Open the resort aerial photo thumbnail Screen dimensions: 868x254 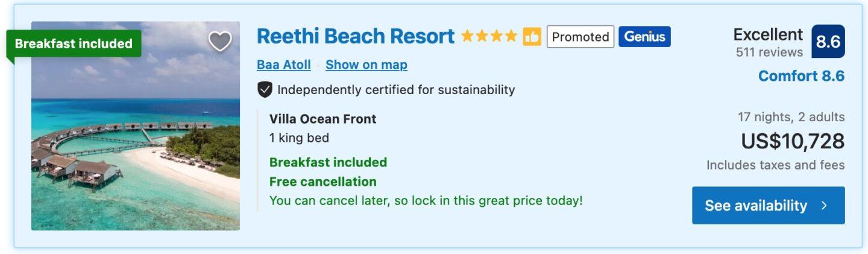click(136, 126)
